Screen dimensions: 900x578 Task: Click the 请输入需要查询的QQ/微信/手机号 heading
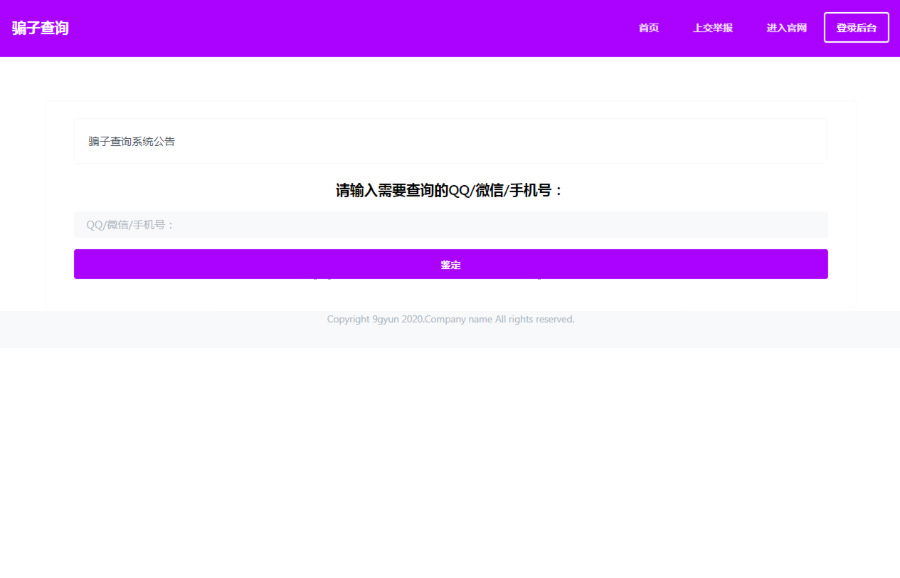pyautogui.click(x=450, y=190)
